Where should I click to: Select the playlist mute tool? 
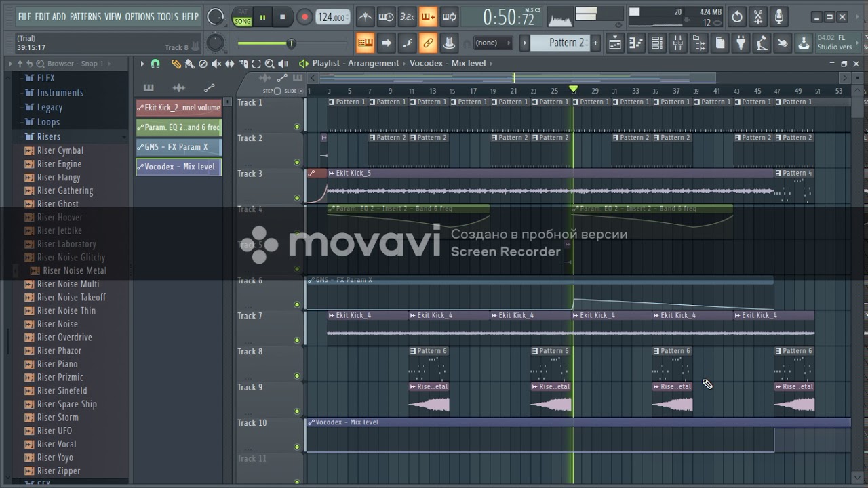tap(216, 64)
